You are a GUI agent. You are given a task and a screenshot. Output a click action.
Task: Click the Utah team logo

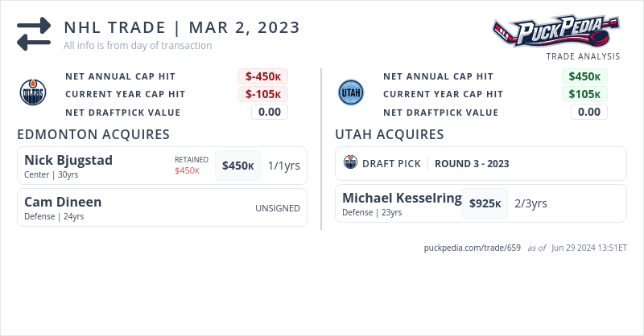point(351,93)
